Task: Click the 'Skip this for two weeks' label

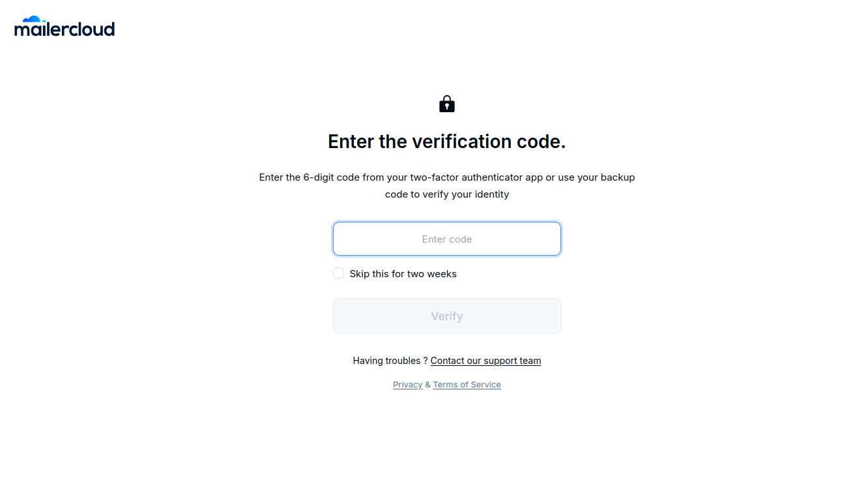Action: [x=403, y=274]
